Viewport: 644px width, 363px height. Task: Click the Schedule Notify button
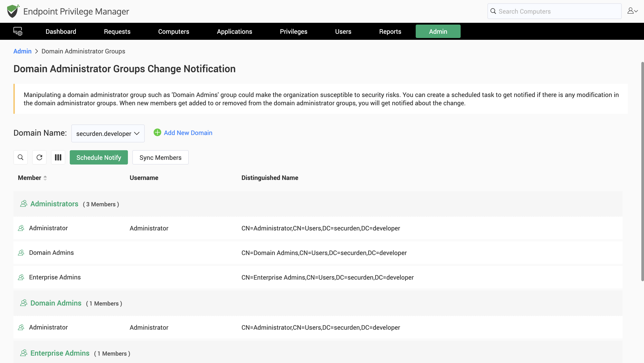point(99,157)
